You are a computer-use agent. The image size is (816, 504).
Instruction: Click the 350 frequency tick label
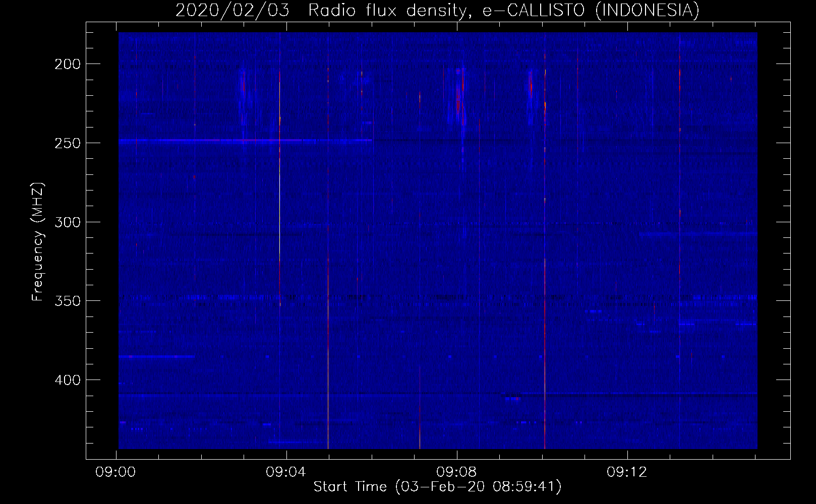[68, 301]
